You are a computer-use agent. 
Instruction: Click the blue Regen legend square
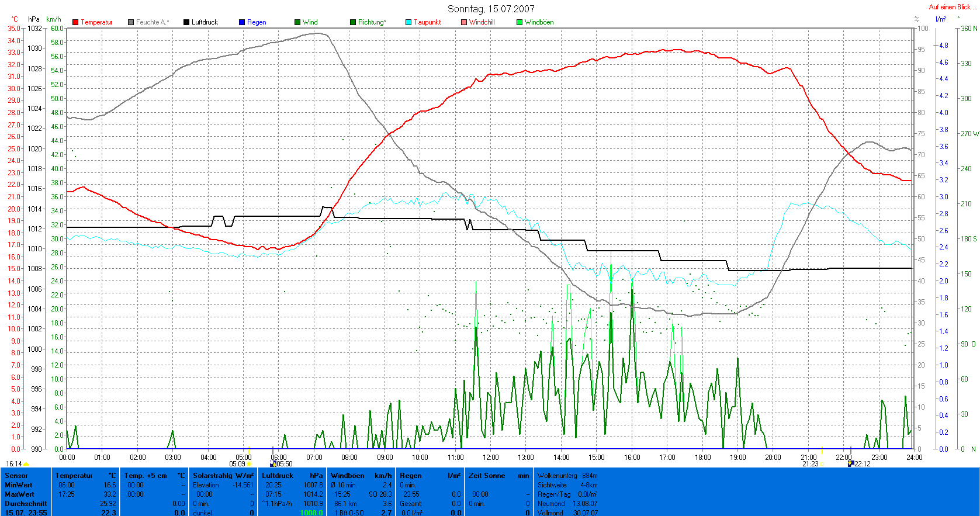pyautogui.click(x=242, y=22)
